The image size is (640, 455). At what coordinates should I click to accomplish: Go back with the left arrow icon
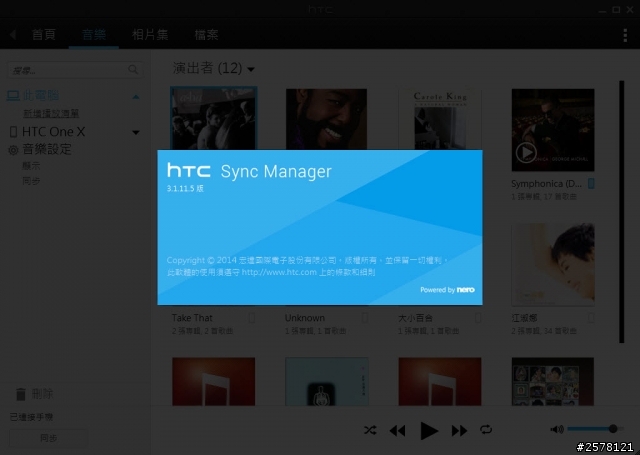pyautogui.click(x=13, y=35)
